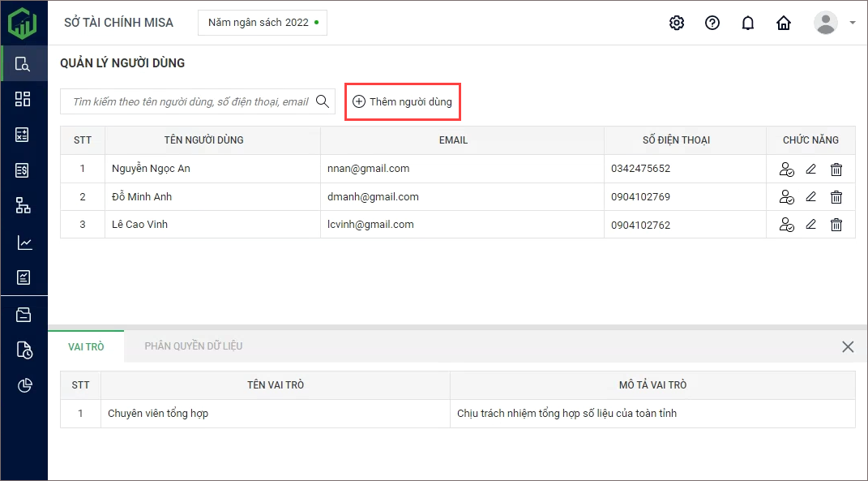This screenshot has height=481, width=868.
Task: Edit user Đỗ Minh Anh with pencil icon
Action: 810,197
